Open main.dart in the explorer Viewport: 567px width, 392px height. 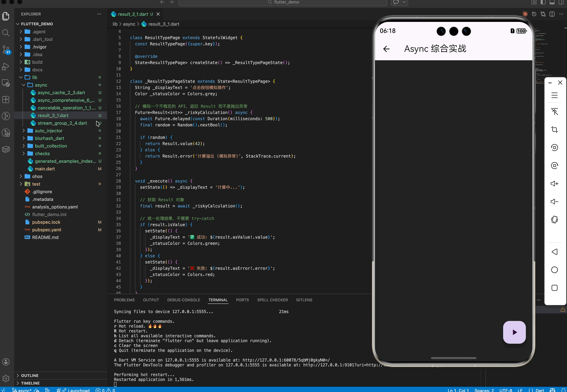(x=61, y=169)
